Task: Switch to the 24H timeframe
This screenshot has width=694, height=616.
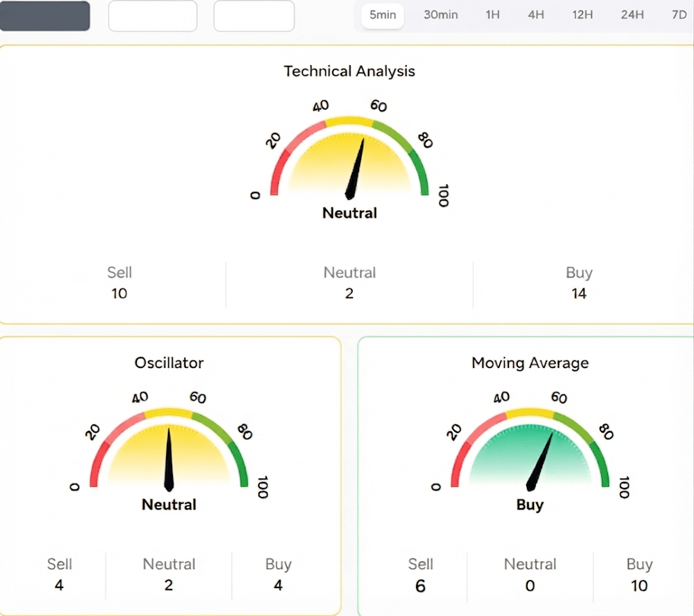Action: pos(632,15)
